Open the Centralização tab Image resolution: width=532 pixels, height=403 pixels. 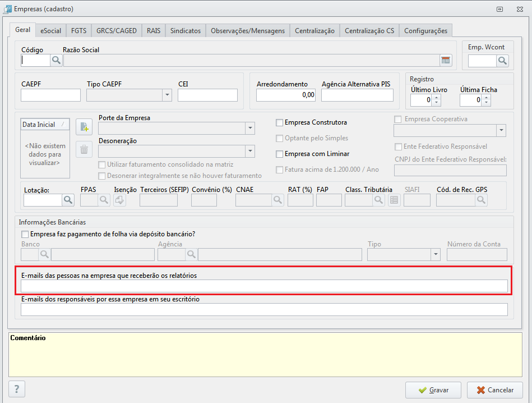coord(314,30)
